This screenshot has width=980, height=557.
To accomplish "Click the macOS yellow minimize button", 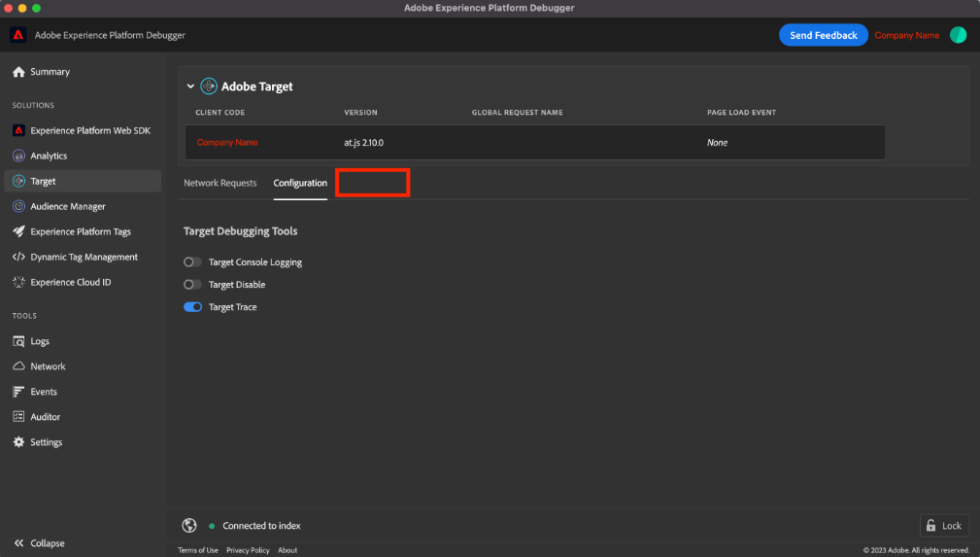I will click(22, 8).
